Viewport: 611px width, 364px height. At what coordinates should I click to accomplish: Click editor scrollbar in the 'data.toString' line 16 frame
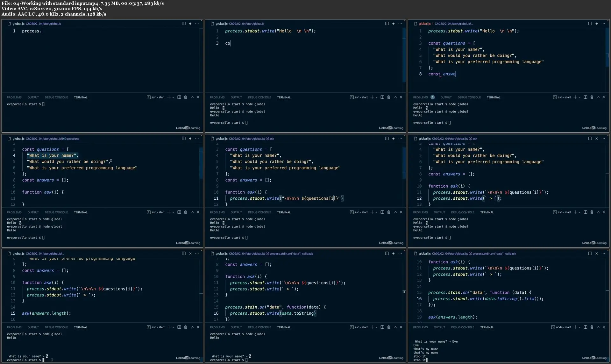click(x=404, y=291)
